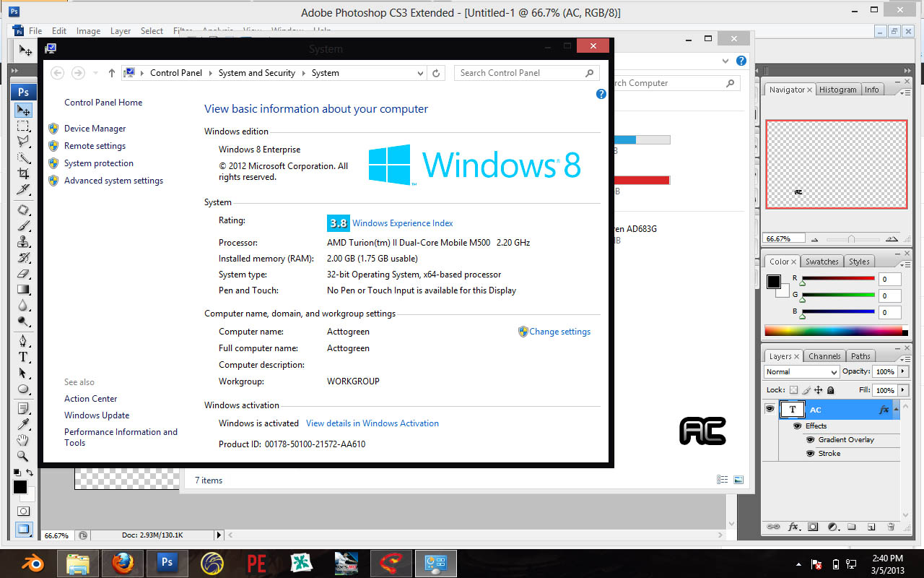Toggle visibility of the AC layer

coord(770,409)
